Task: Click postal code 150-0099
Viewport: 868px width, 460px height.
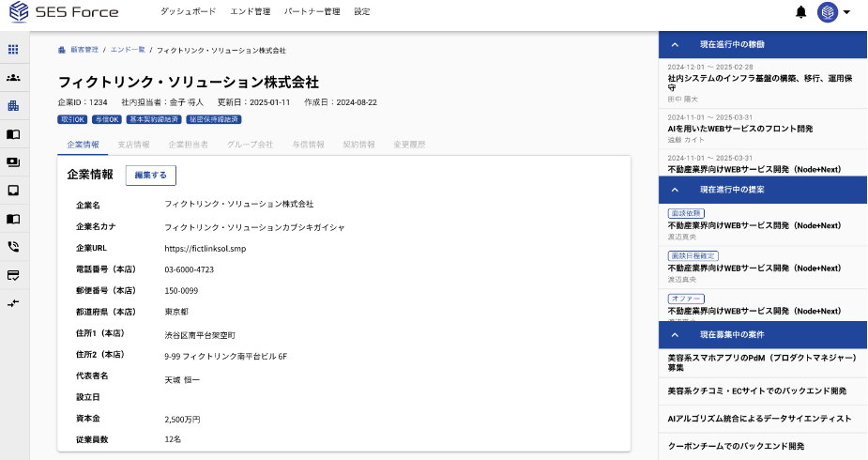Action: 181,291
